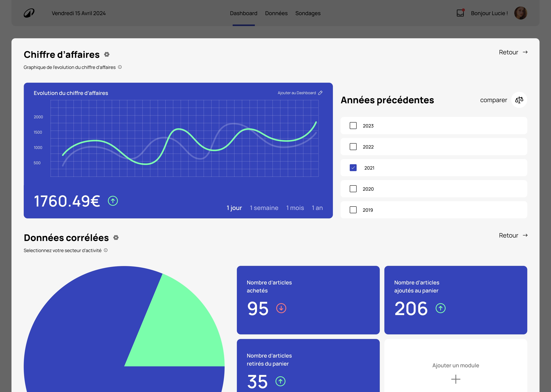The image size is (551, 392).
Task: Select the 1 mois time range
Action: pos(295,208)
